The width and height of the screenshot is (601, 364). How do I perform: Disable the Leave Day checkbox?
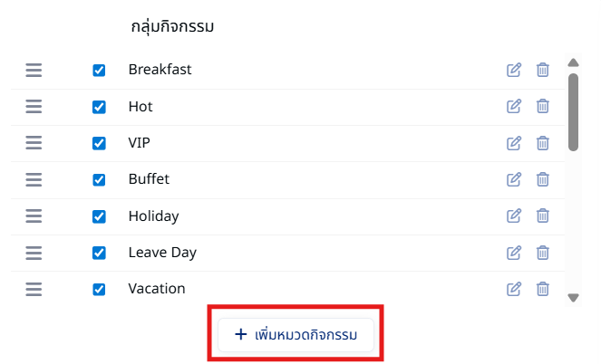(x=99, y=253)
